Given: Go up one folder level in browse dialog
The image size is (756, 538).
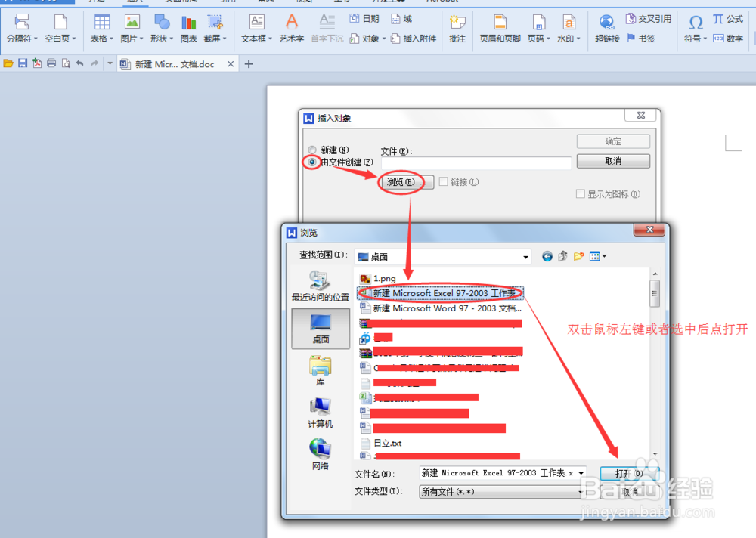Looking at the screenshot, I should (562, 256).
